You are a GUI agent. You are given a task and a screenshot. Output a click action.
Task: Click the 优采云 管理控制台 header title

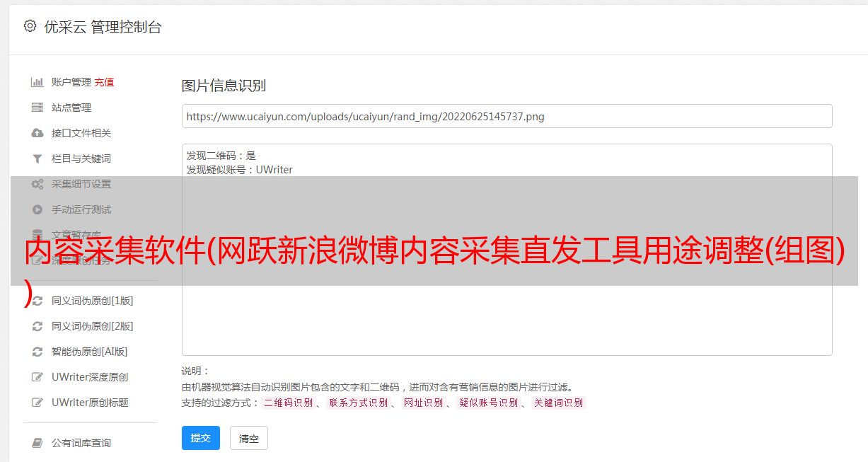pos(103,27)
